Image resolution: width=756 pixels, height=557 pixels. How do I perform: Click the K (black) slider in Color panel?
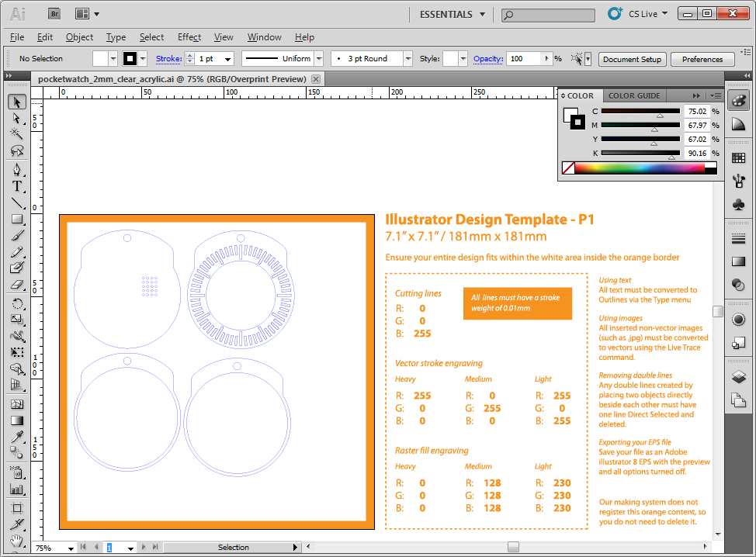640,154
